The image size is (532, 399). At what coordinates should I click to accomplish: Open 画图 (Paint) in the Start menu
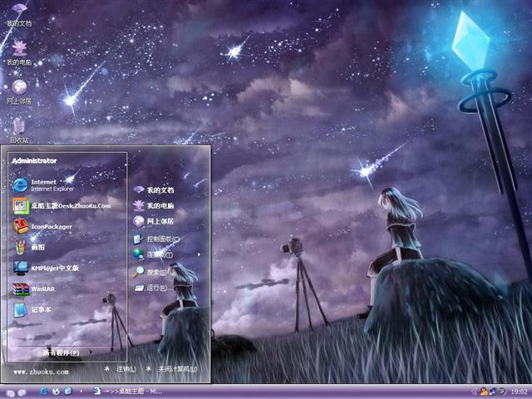(x=29, y=248)
